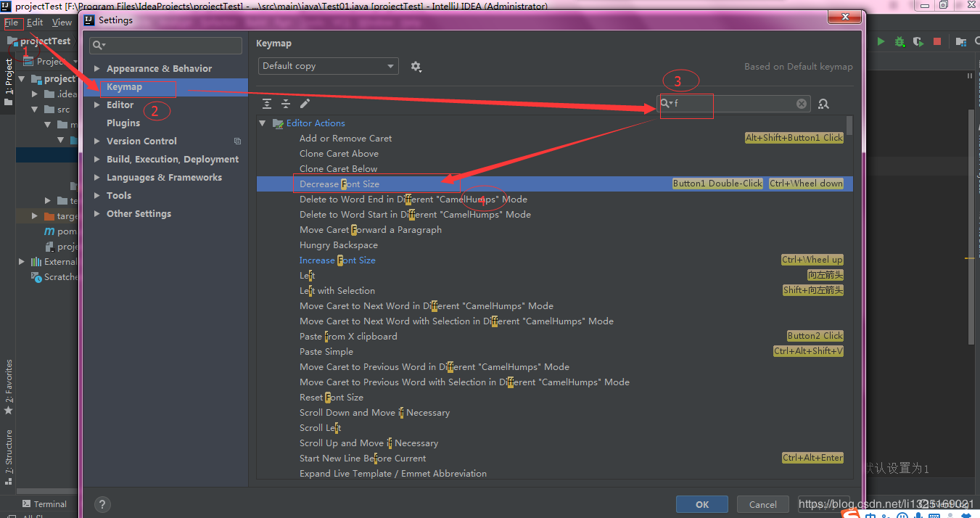Expand Appearance & Behavior settings
Image resolution: width=980 pixels, height=518 pixels.
click(97, 69)
